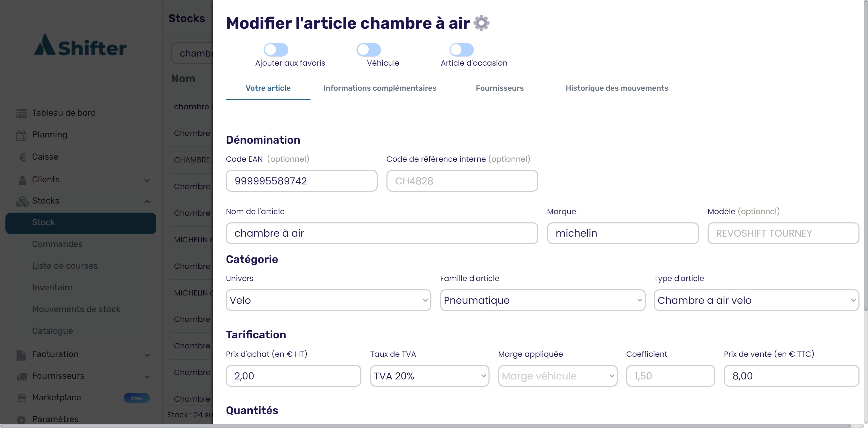This screenshot has width=868, height=428.
Task: Click the Clients person icon
Action: click(22, 180)
